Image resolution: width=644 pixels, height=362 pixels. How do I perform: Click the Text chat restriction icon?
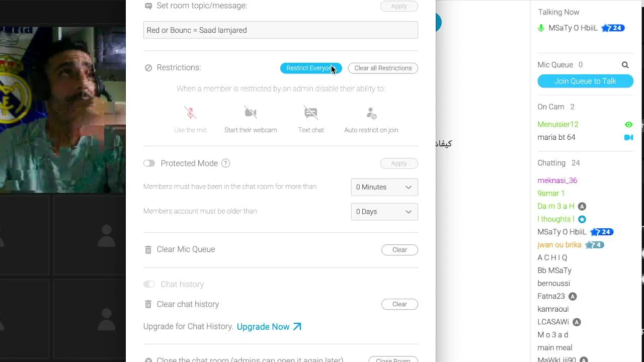[x=311, y=112]
